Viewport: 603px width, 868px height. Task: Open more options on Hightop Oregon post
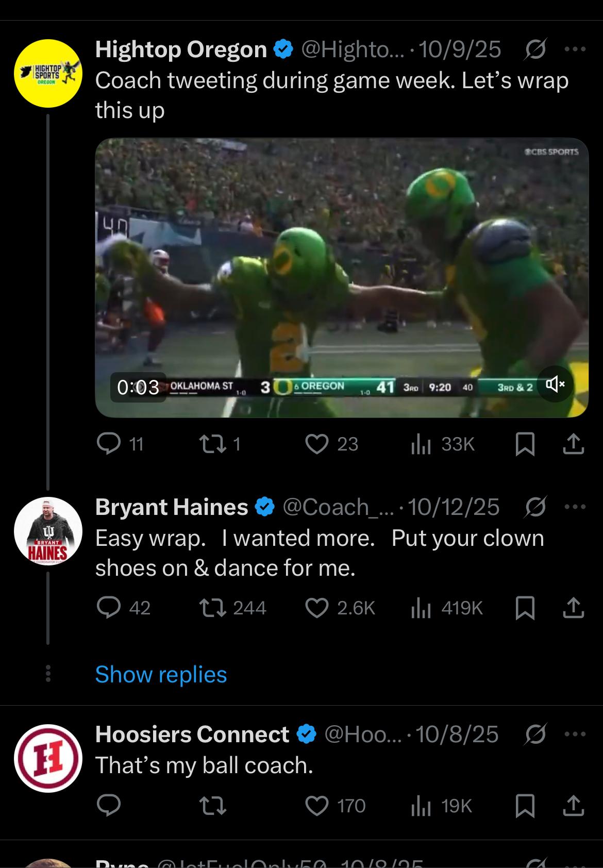pyautogui.click(x=575, y=49)
